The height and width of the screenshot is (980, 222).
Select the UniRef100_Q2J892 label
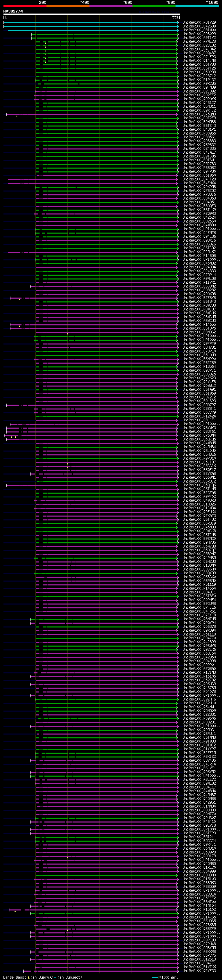[199, 91]
